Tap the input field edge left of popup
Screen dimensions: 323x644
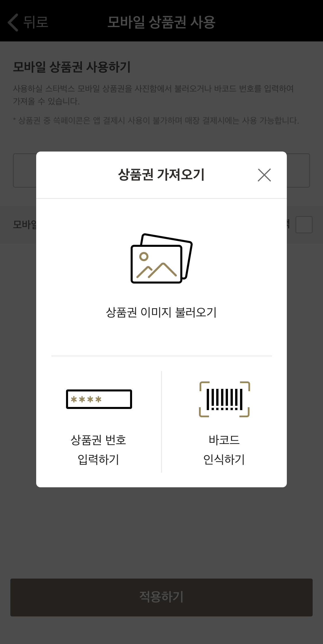click(25, 170)
